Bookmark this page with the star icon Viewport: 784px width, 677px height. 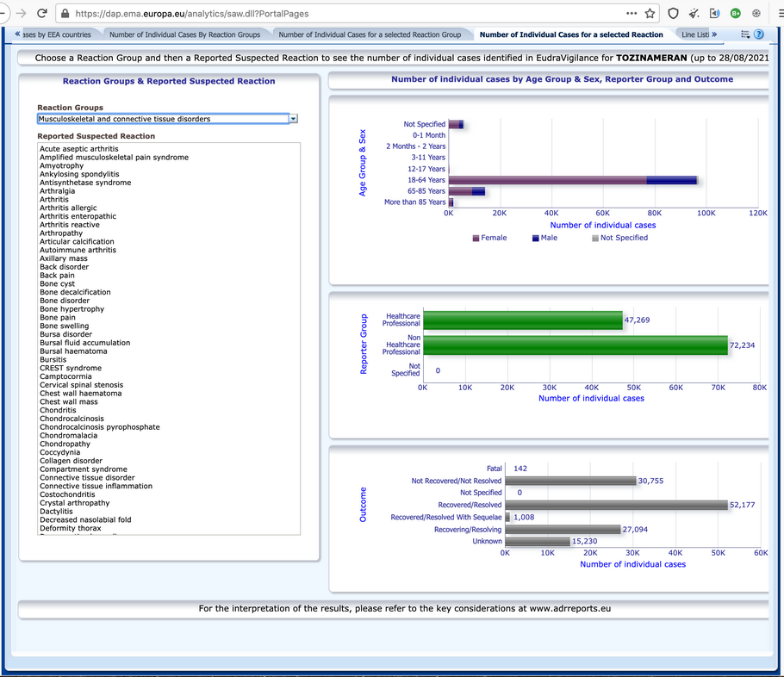pos(650,14)
